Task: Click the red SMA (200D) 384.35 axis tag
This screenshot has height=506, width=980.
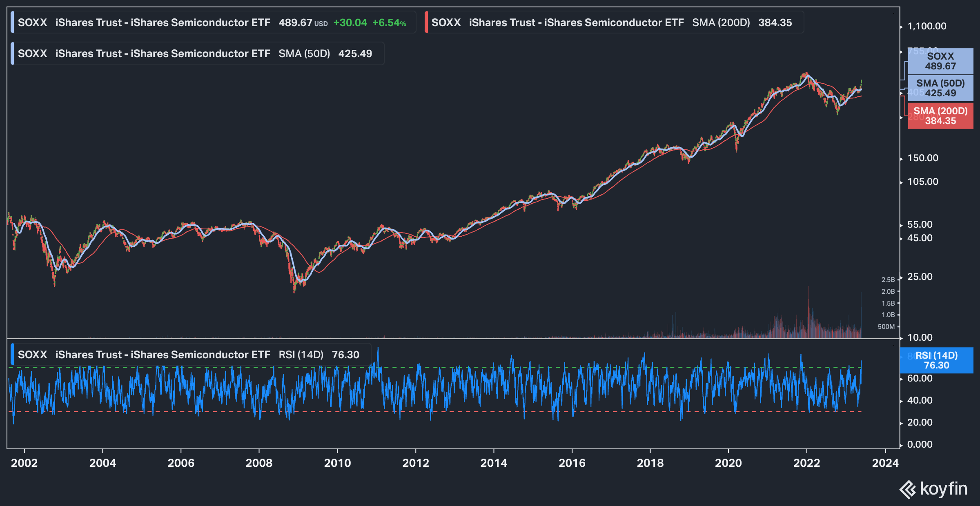Action: 940,116
